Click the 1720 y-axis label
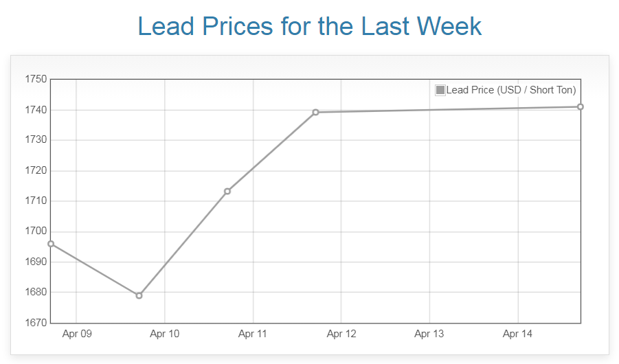The width and height of the screenshot is (619, 364). pyautogui.click(x=36, y=171)
